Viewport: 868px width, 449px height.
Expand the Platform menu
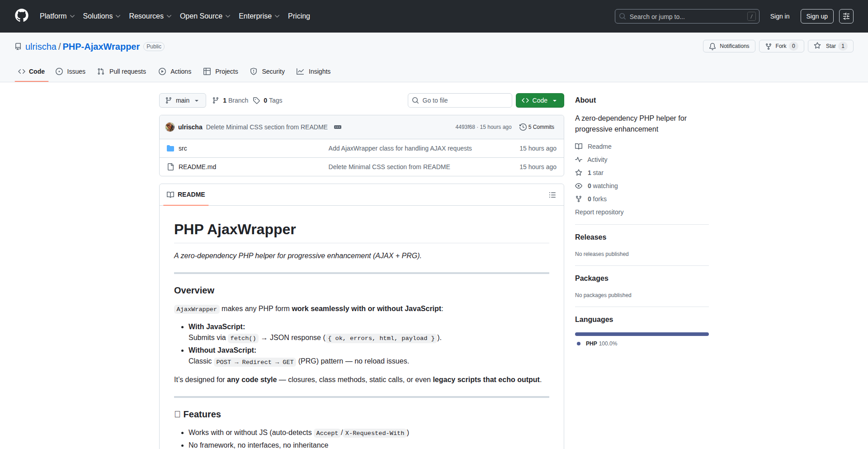tap(57, 16)
